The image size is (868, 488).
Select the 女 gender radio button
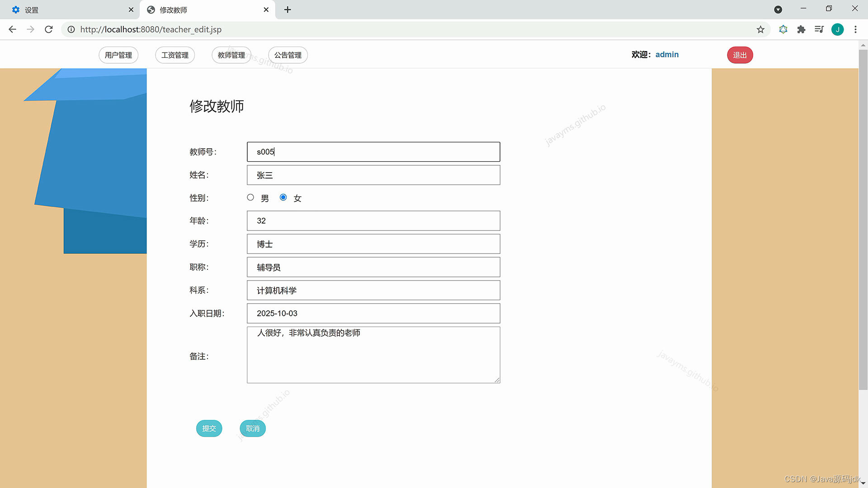pos(283,197)
